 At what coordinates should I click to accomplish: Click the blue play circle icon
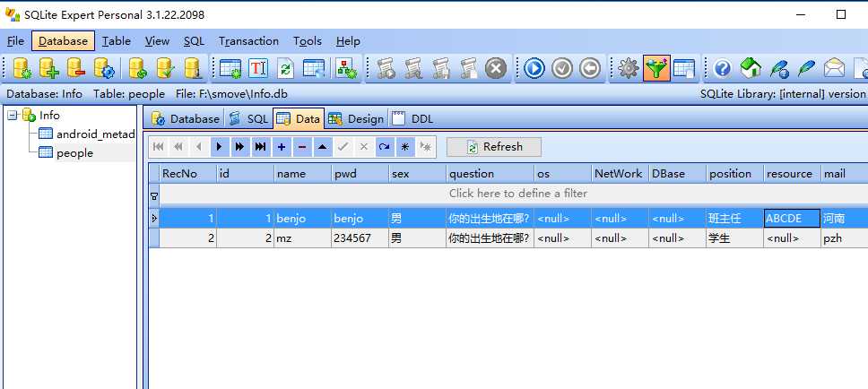pos(534,69)
